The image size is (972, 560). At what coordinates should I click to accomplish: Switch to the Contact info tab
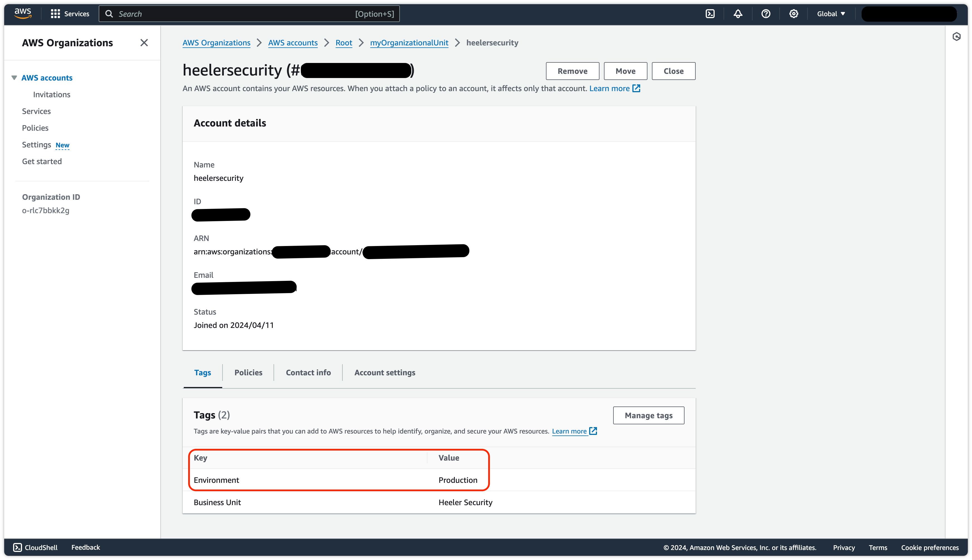pos(308,372)
